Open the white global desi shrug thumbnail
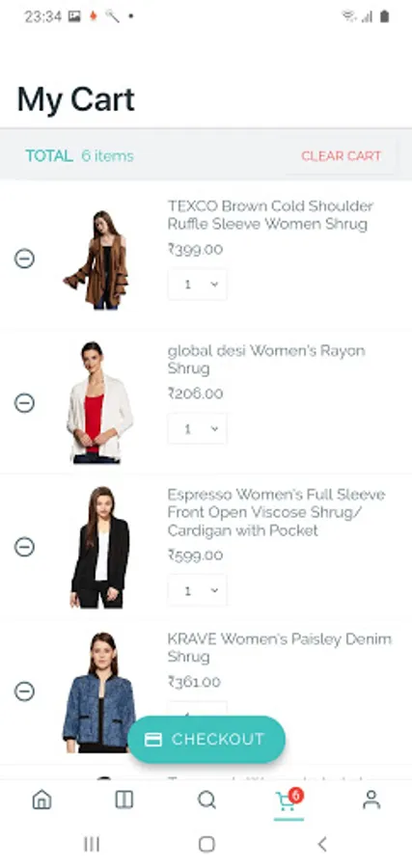The image size is (412, 868). click(99, 402)
